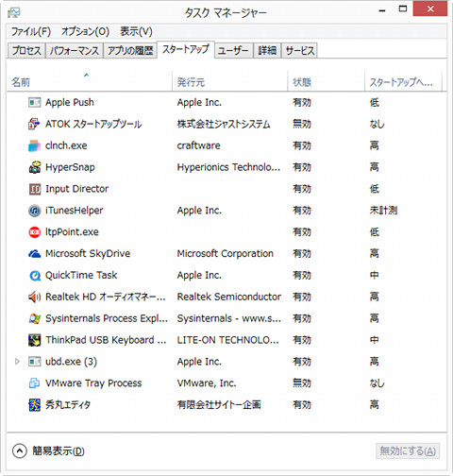Switch to the サービス tab
Viewport: 453px width, 476px height.
click(299, 50)
